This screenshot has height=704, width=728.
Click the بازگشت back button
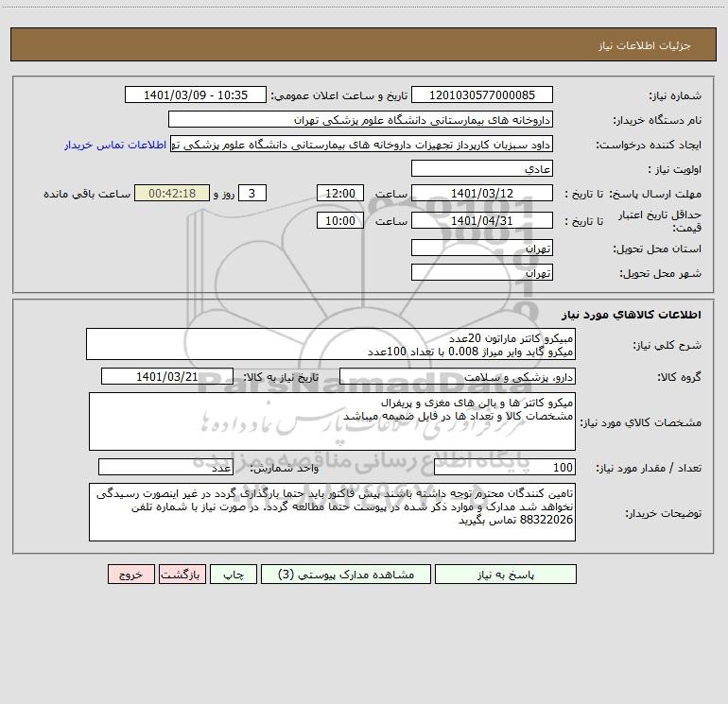point(182,574)
